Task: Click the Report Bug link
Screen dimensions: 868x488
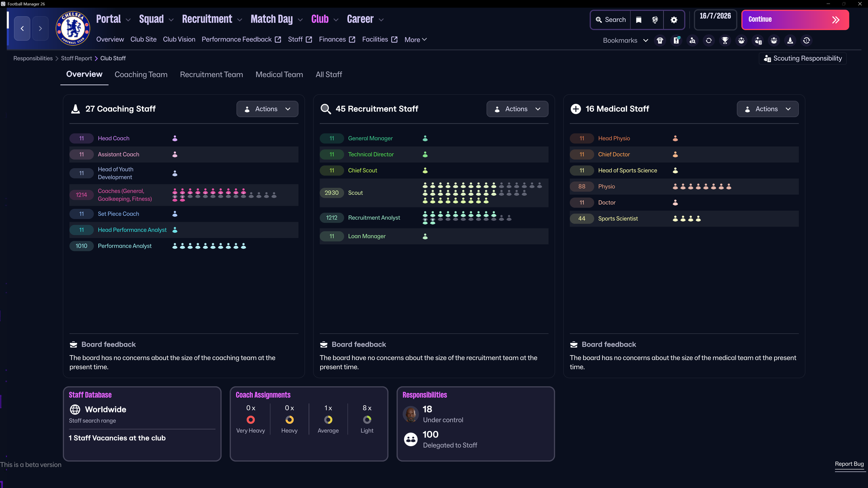Action: click(x=849, y=464)
